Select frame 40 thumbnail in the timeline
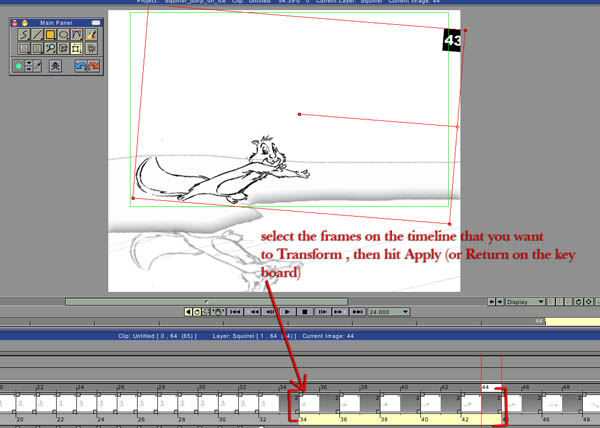 pyautogui.click(x=430, y=404)
